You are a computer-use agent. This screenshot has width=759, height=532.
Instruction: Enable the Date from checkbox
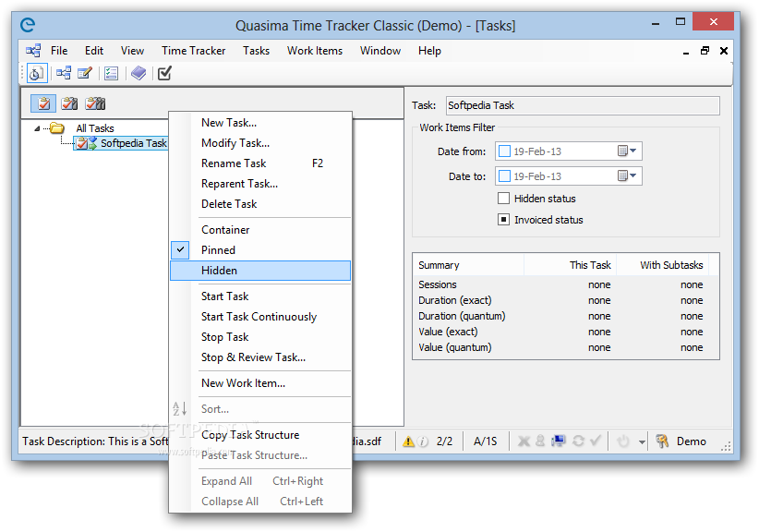pos(504,151)
